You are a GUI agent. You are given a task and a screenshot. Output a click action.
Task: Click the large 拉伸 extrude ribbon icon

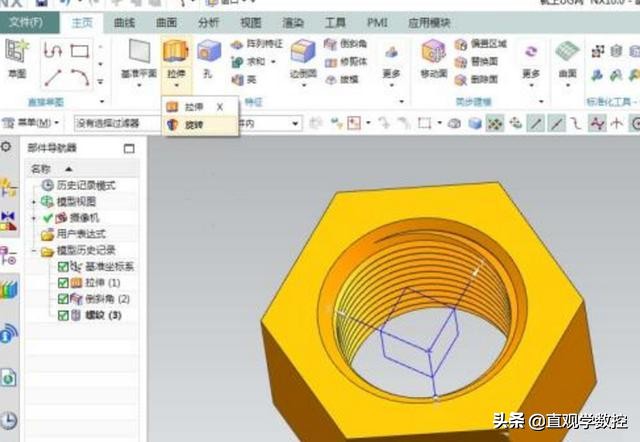point(176,53)
